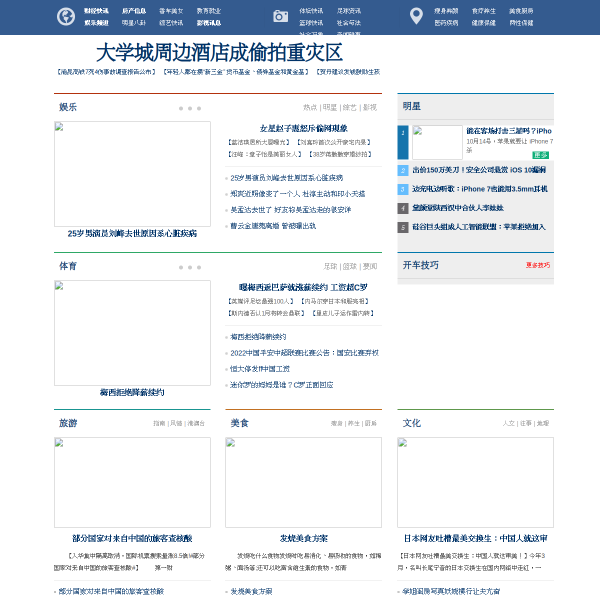This screenshot has height=600, width=600.
Task: Switch to 热点 tab in 娱乐 section
Action: click(x=310, y=108)
